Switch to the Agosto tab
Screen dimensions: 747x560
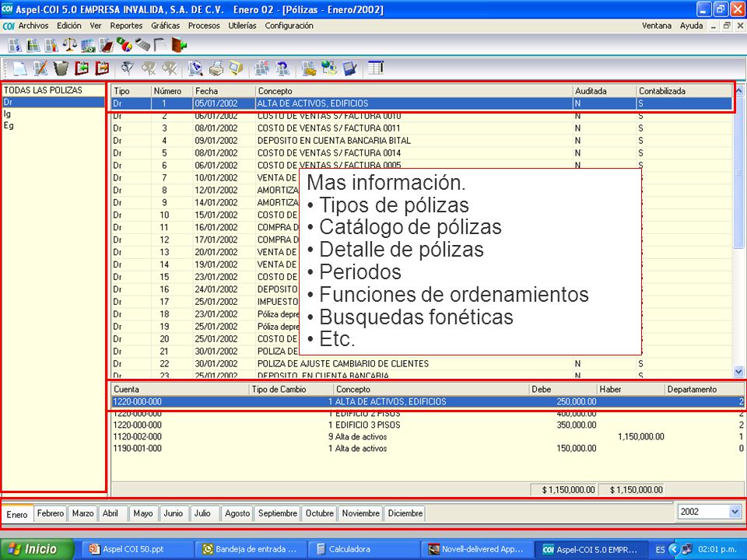click(x=237, y=513)
